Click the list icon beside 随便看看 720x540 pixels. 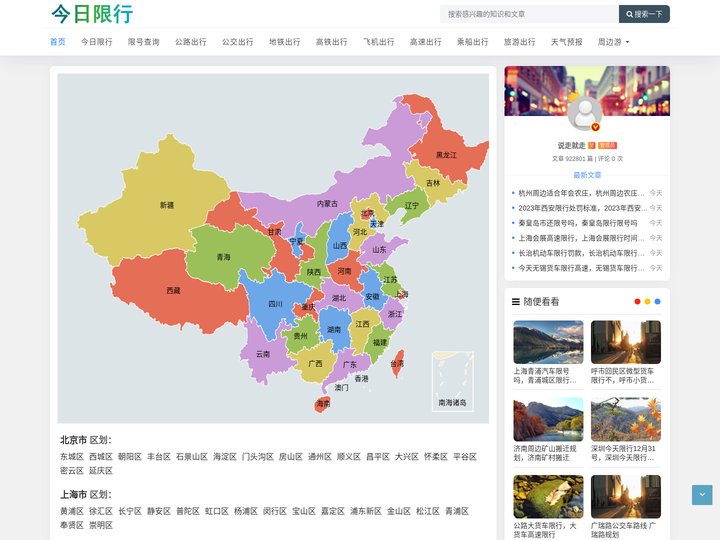(516, 302)
